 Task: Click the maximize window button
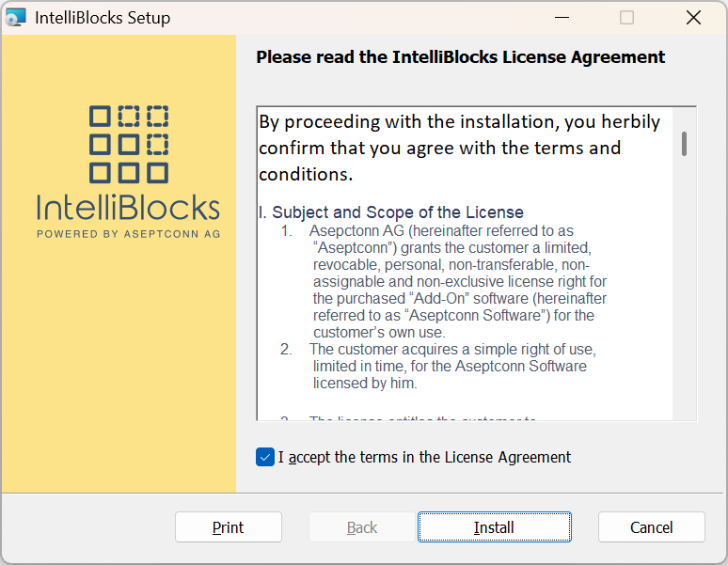tap(627, 17)
